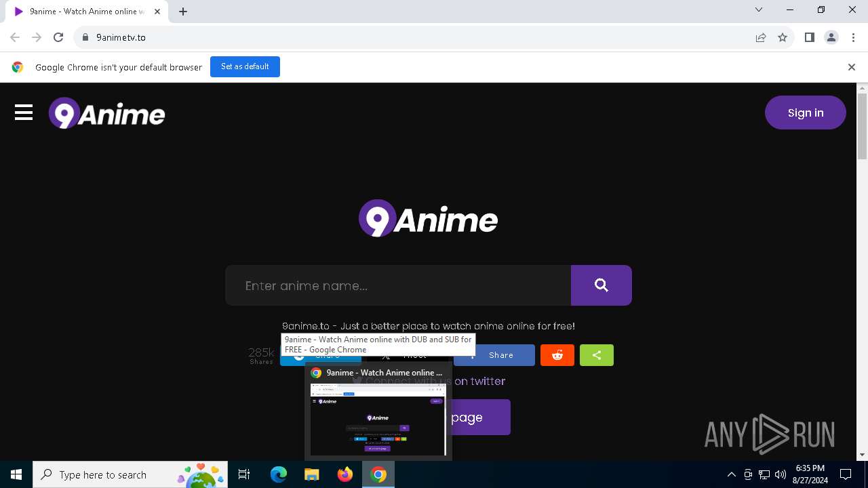Open File Explorer from taskbar
Viewport: 868px width, 488px height.
311,474
